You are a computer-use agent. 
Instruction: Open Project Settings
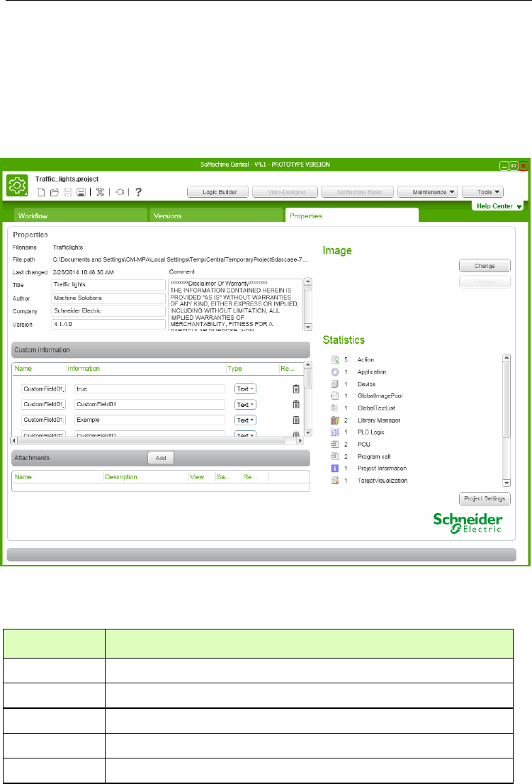[485, 498]
